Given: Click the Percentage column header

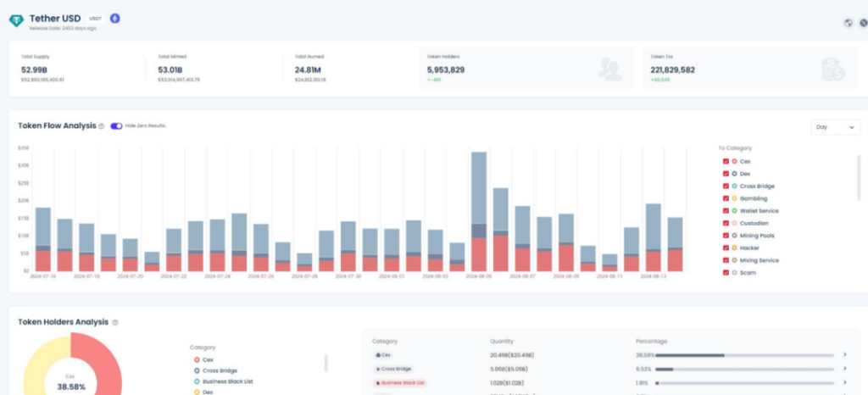Looking at the screenshot, I should tap(652, 342).
